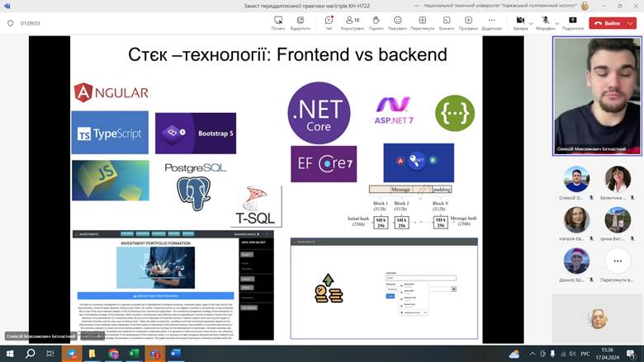Open weather widget in system tray
644x362 pixels.
[x=514, y=354]
